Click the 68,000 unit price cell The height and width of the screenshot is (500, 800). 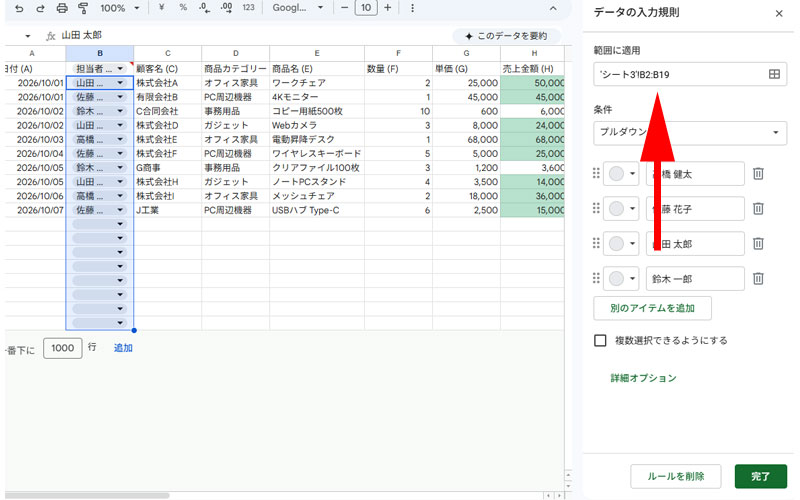pyautogui.click(x=466, y=139)
